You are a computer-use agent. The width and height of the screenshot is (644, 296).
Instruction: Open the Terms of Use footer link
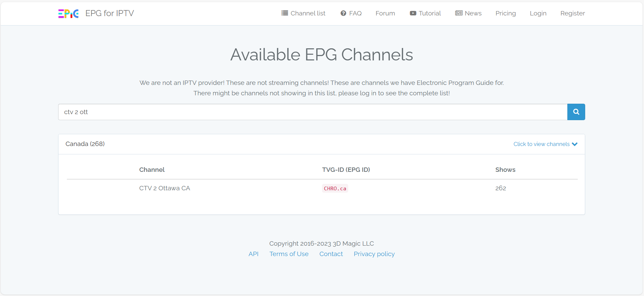[289, 254]
